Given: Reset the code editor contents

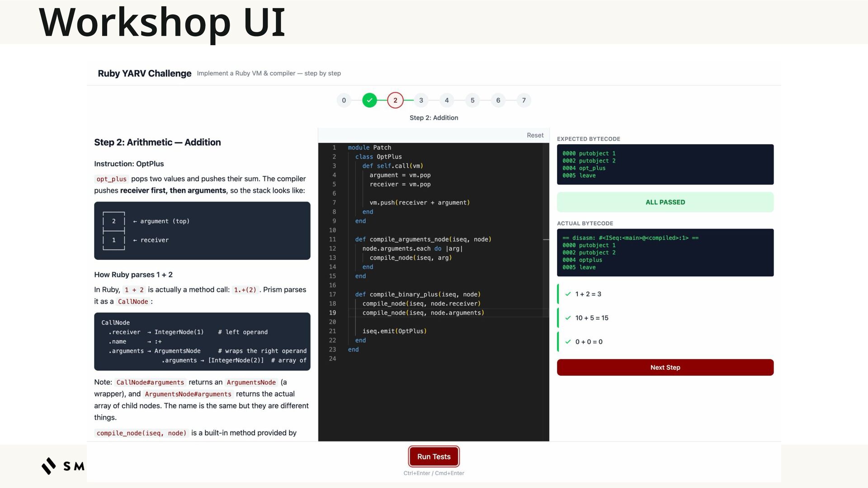Looking at the screenshot, I should pos(535,135).
